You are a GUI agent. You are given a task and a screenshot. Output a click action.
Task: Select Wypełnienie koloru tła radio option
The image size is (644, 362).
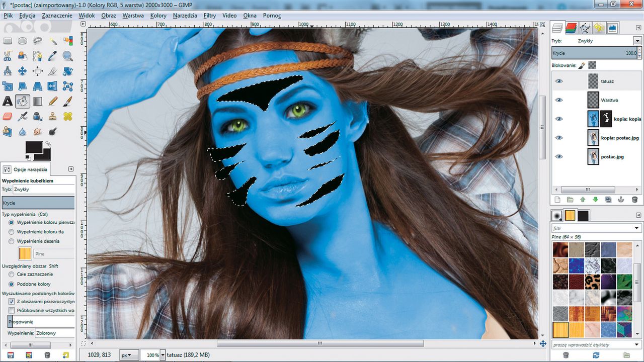click(12, 232)
